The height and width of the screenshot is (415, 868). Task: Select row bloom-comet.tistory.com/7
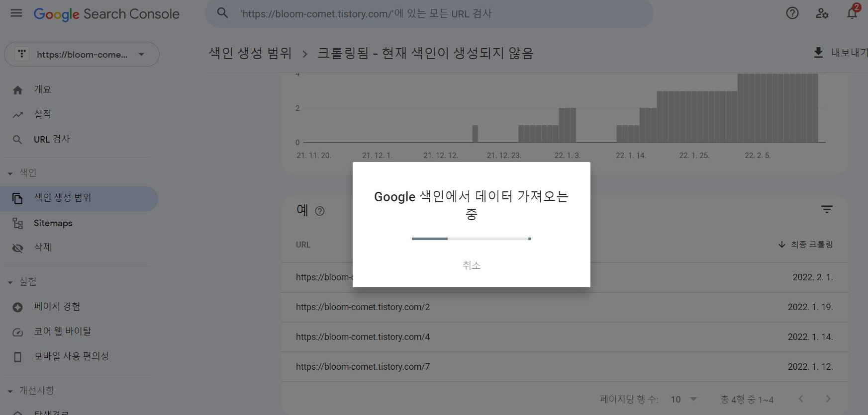(565, 367)
